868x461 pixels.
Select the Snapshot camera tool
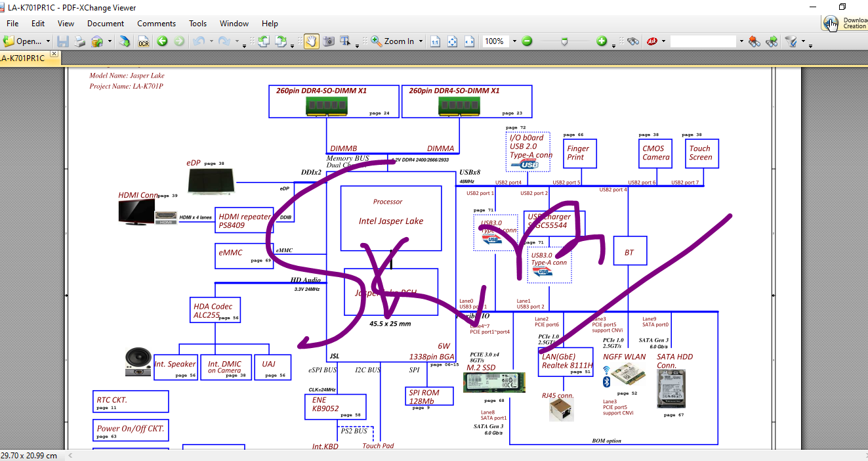click(329, 41)
